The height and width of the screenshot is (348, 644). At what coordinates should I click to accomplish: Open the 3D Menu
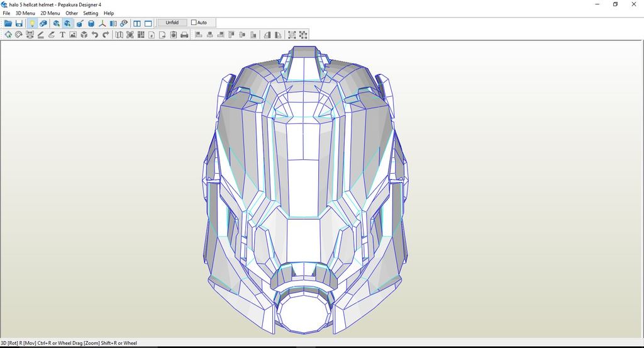coord(25,13)
